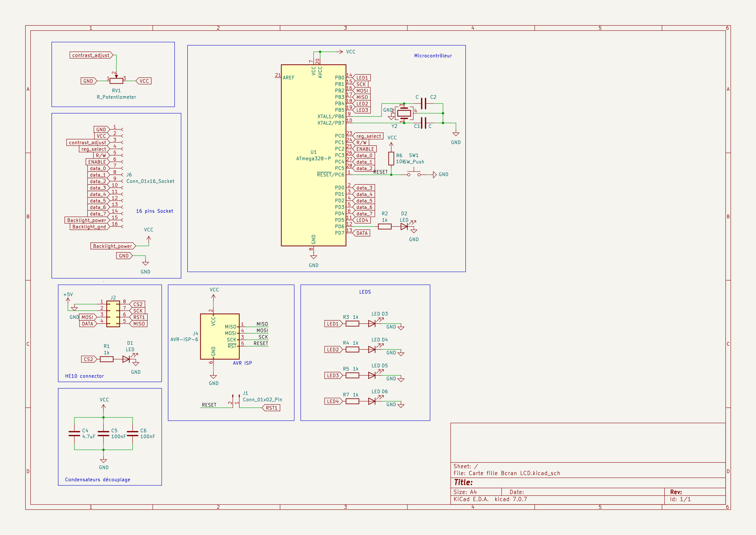Screen dimensions: 756x535
Task: Click resistor R4 in the LEDS block
Action: 352,349
